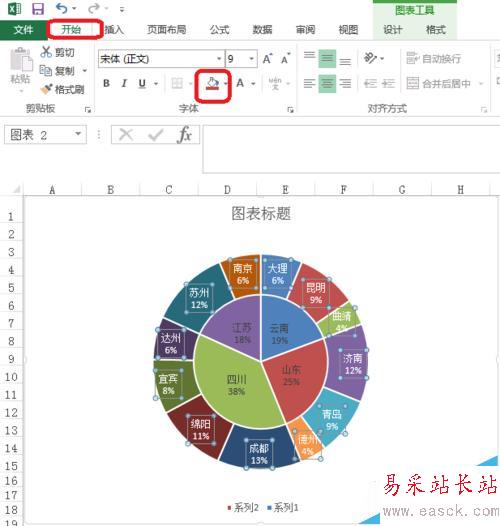Toggle Bottom Align in alignment group
500x526 pixels.
pos(345,61)
